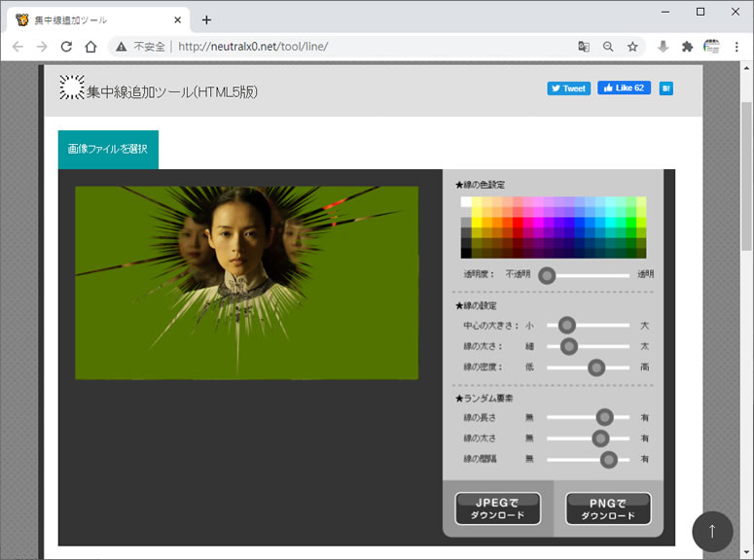Click the random 線の太さ slider handle
Viewport: 754px width, 560px height.
(600, 438)
